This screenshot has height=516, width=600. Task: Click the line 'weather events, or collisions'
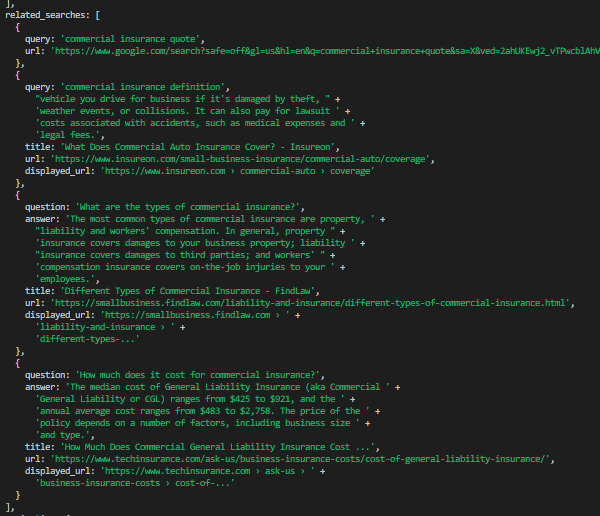point(187,111)
